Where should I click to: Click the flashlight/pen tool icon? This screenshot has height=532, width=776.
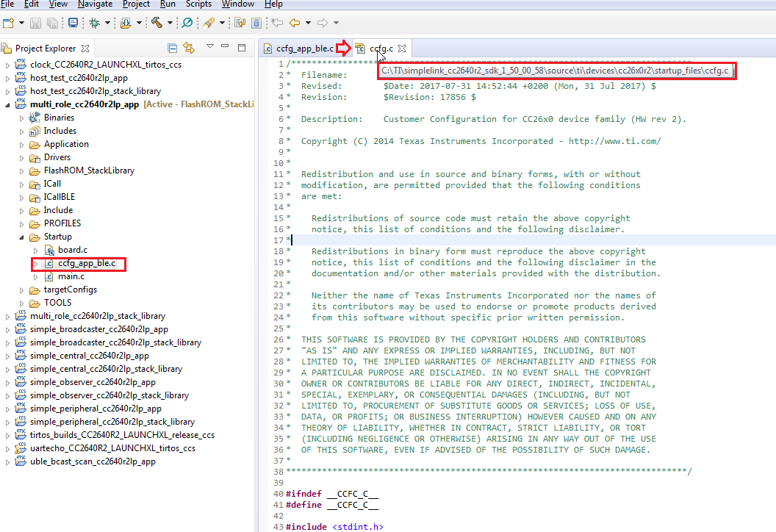(209, 23)
